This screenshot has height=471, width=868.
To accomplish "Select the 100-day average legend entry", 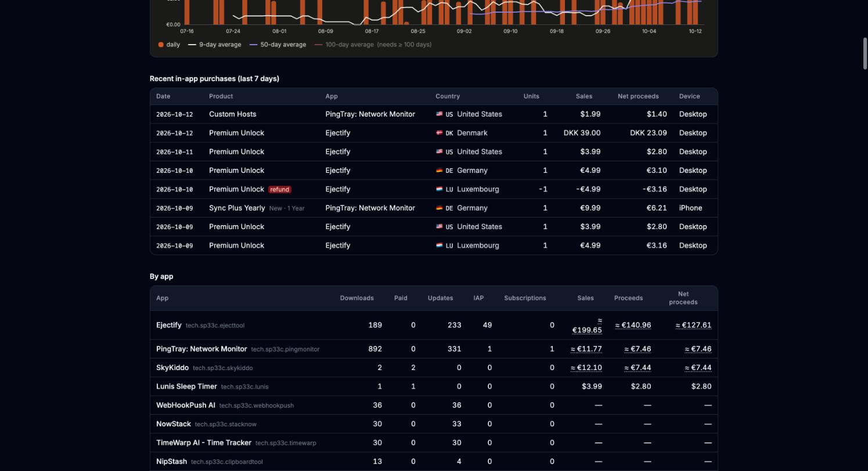I will [x=373, y=45].
